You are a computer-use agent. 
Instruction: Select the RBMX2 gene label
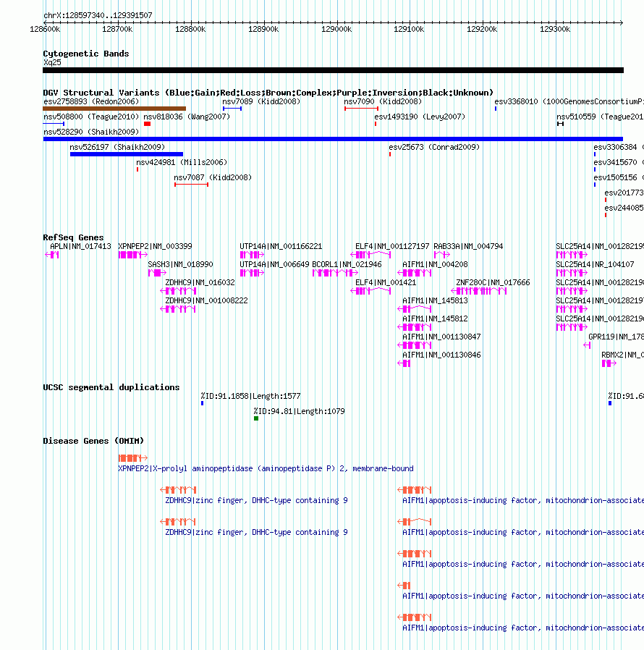tap(622, 355)
